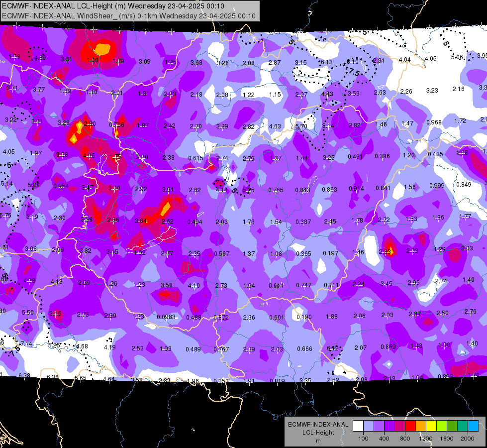Click the legend tick label 1600
The image size is (487, 448).
[x=447, y=439]
